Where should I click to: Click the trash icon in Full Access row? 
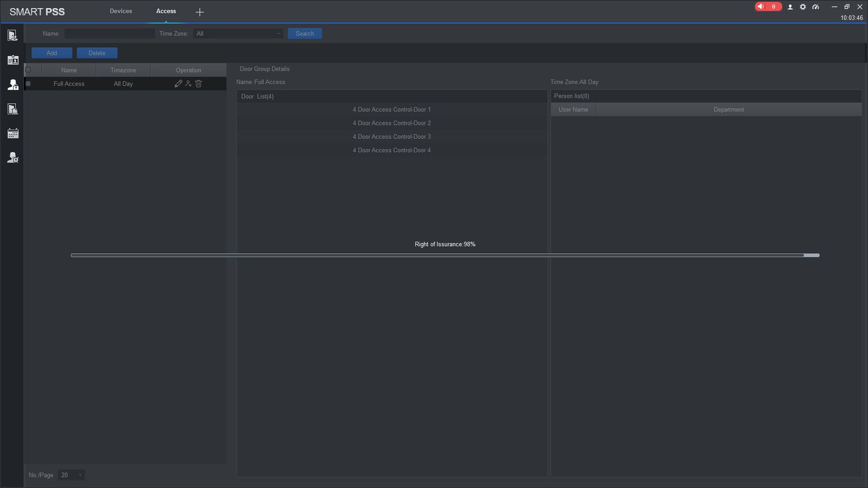coord(199,84)
